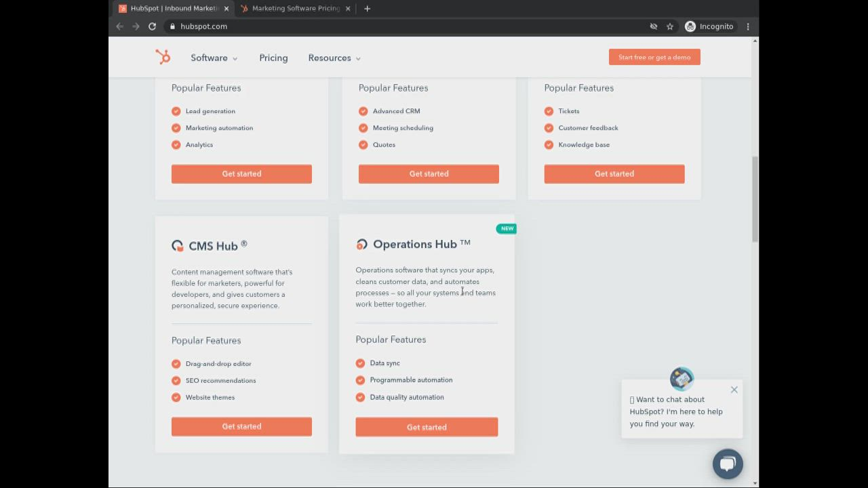Viewport: 868px width, 488px height.
Task: Click the SEO recommendations checkmark icon
Action: [176, 381]
